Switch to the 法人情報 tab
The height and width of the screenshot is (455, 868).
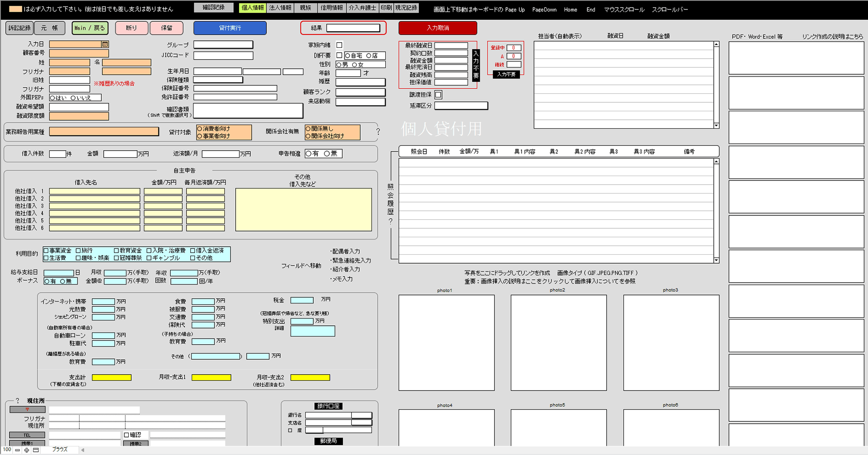[x=280, y=8]
